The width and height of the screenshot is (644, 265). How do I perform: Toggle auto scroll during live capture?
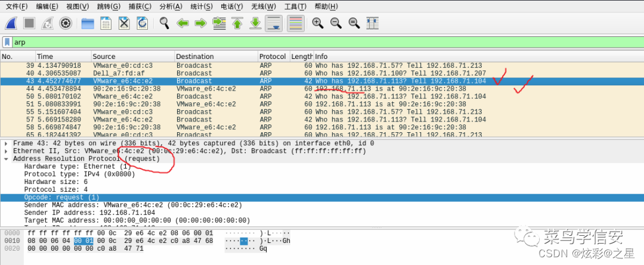(274, 23)
